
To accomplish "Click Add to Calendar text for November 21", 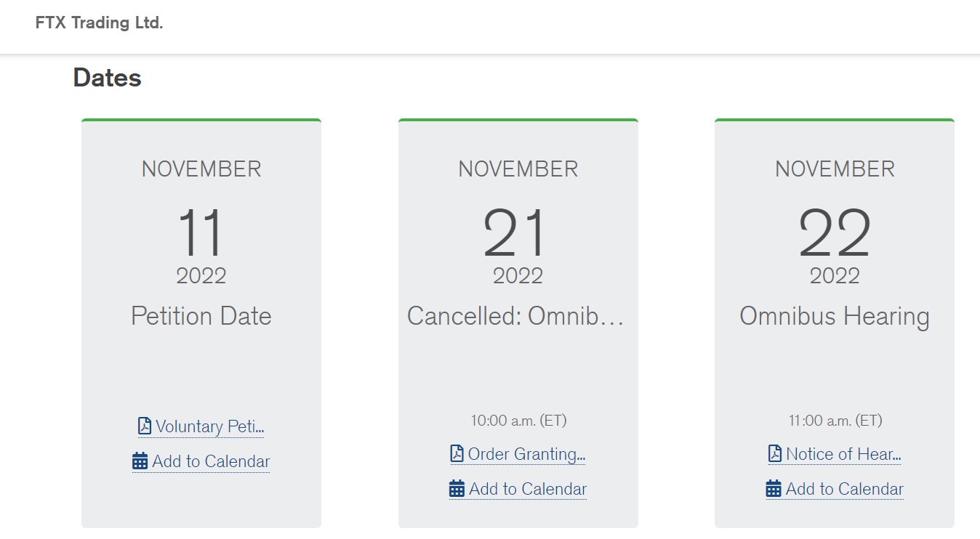I will pos(528,489).
